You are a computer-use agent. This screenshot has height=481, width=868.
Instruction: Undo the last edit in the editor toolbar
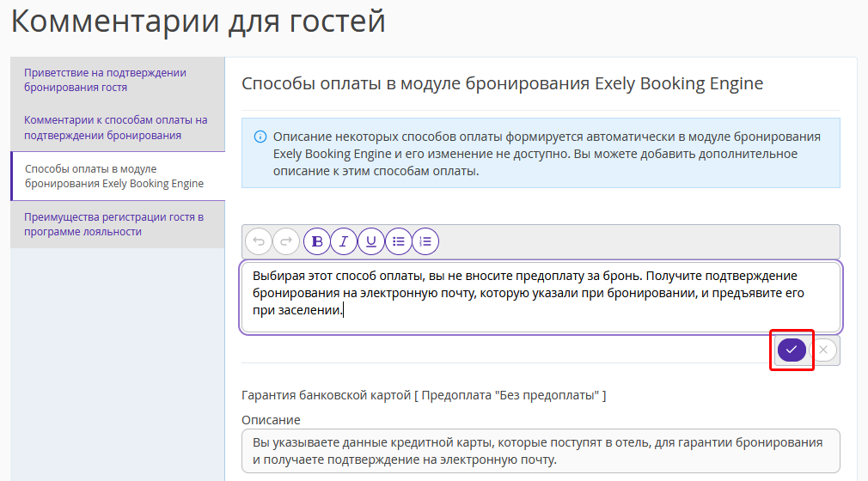click(259, 241)
